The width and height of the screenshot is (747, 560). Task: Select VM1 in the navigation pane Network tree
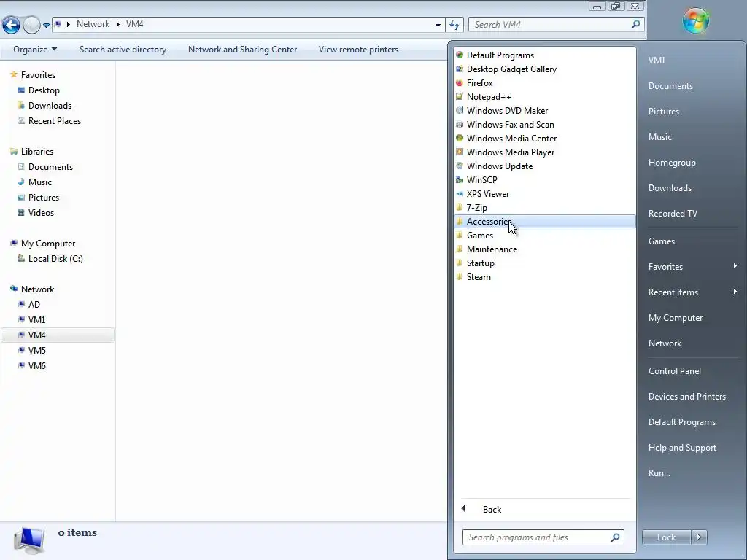coord(36,319)
